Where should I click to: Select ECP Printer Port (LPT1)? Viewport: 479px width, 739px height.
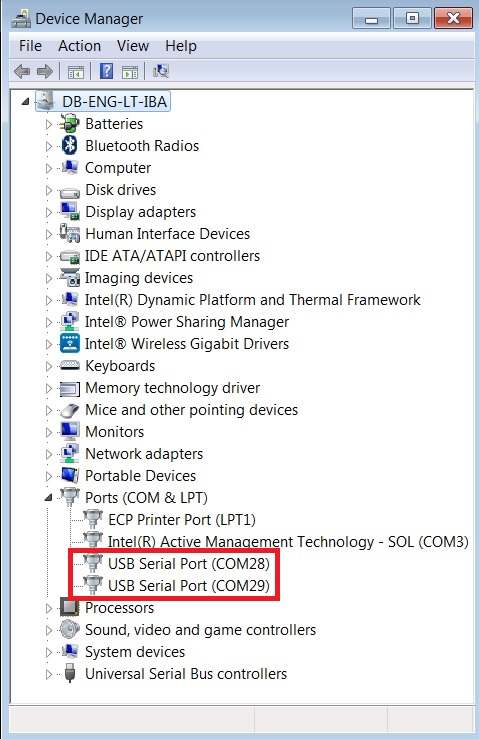(182, 519)
